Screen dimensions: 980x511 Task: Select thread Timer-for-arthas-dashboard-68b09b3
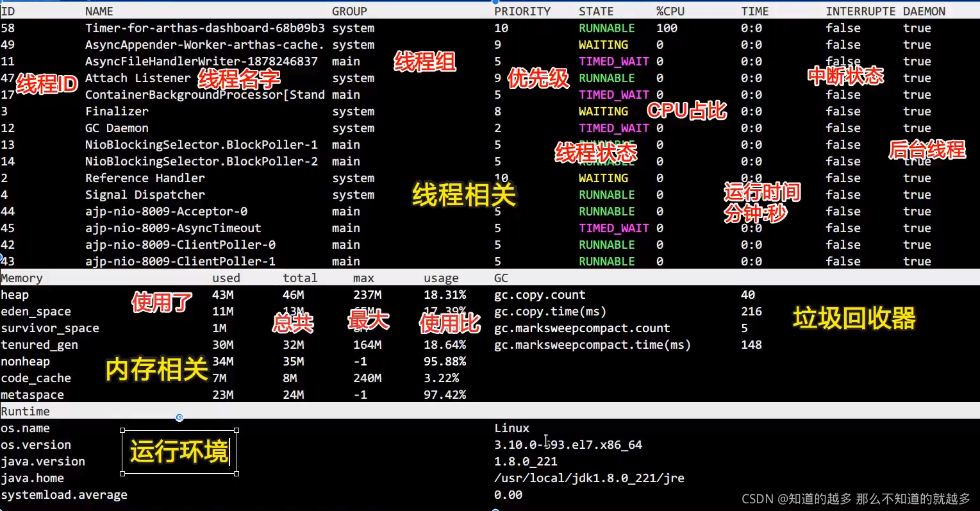205,28
